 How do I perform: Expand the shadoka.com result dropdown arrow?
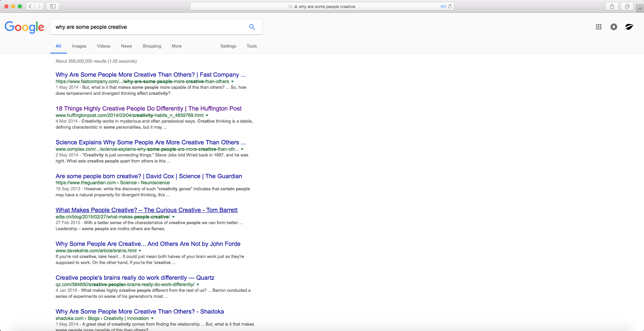(152, 319)
